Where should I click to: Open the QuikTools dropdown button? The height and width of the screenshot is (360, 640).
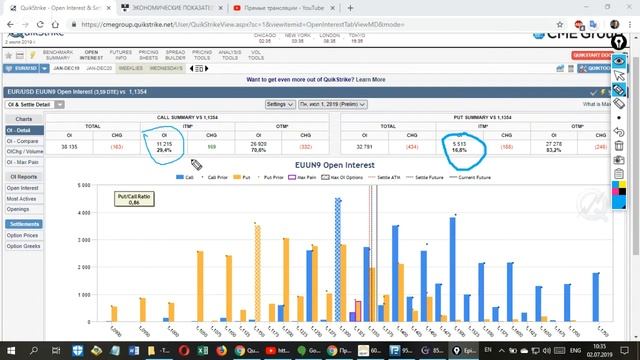point(594,69)
